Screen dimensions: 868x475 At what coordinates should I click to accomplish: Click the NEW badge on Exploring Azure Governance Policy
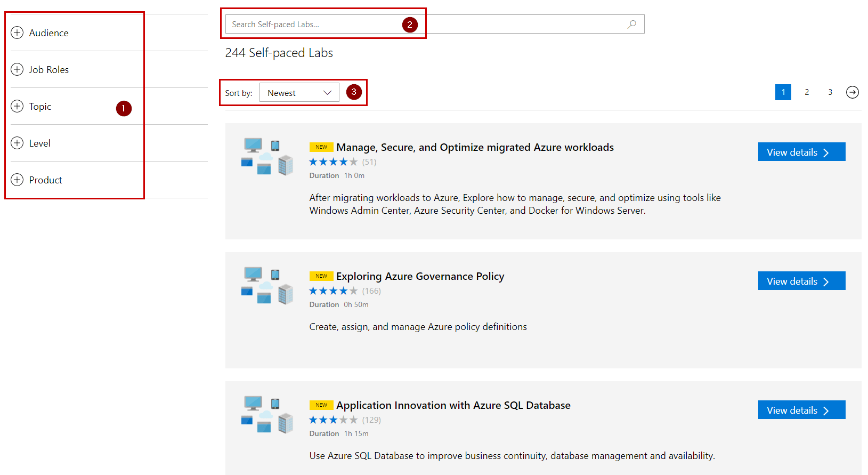pos(321,276)
